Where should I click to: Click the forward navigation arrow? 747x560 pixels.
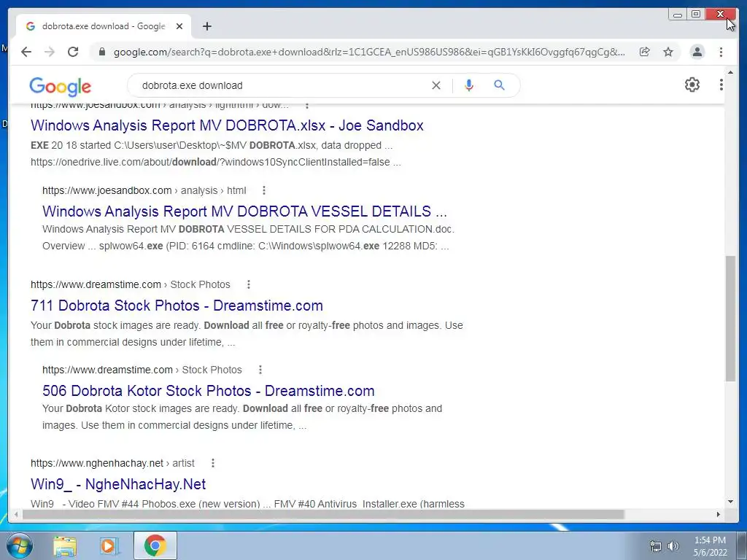50,52
